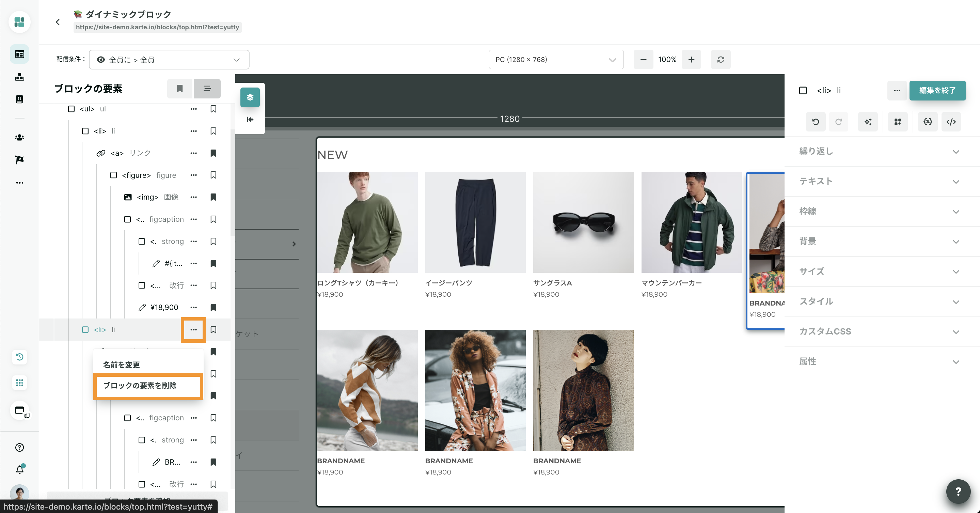980x513 pixels.
Task: Click the layers icon button
Action: pos(250,97)
